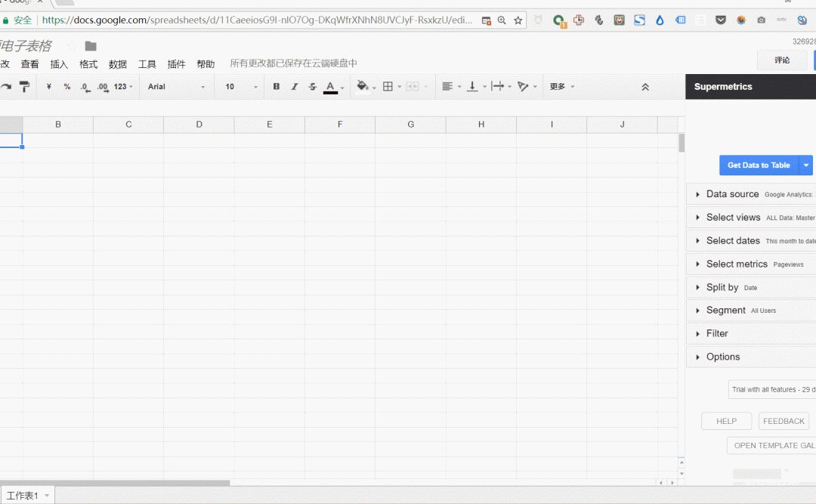Open the 数据 (Data) menu
The width and height of the screenshot is (816, 504).
118,64
